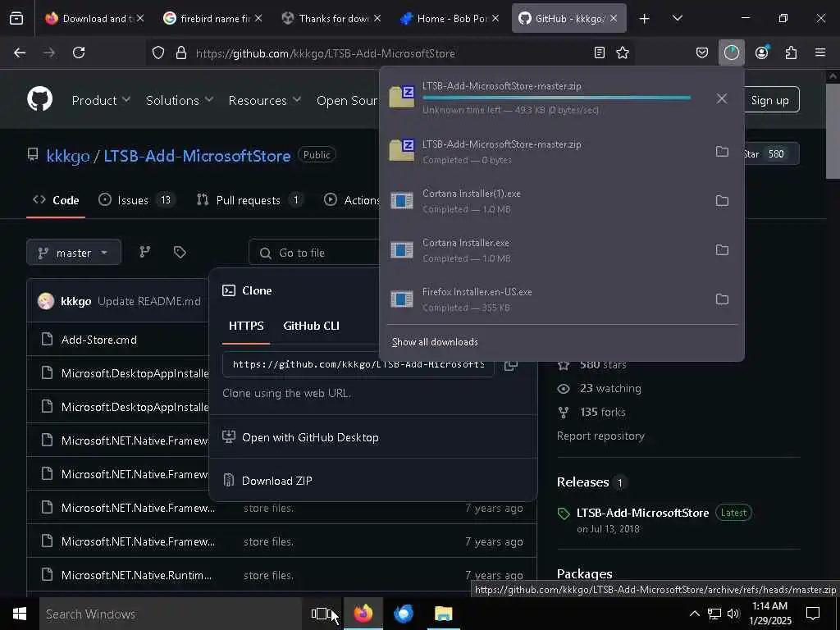The width and height of the screenshot is (840, 630).
Task: Click the download progress bar
Action: (556, 98)
